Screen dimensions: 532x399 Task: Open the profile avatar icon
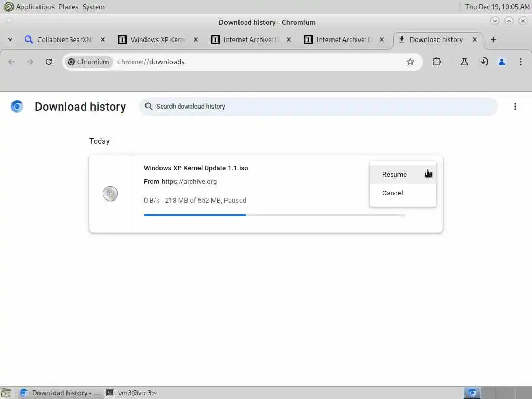pos(502,62)
